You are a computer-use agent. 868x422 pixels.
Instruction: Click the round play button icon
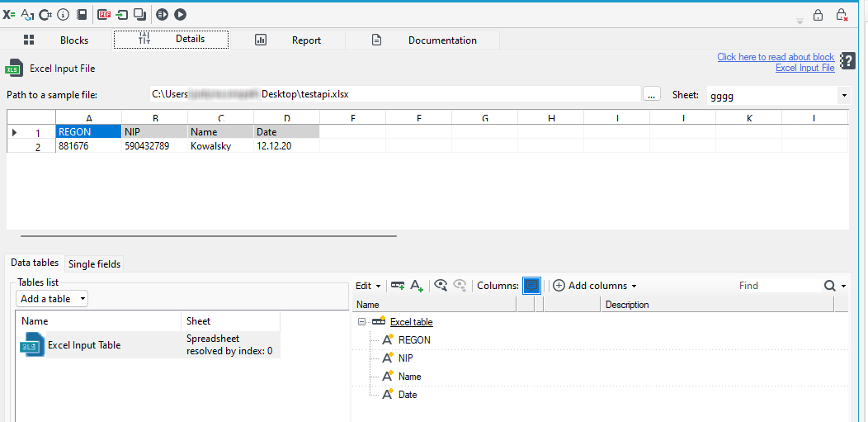point(180,15)
